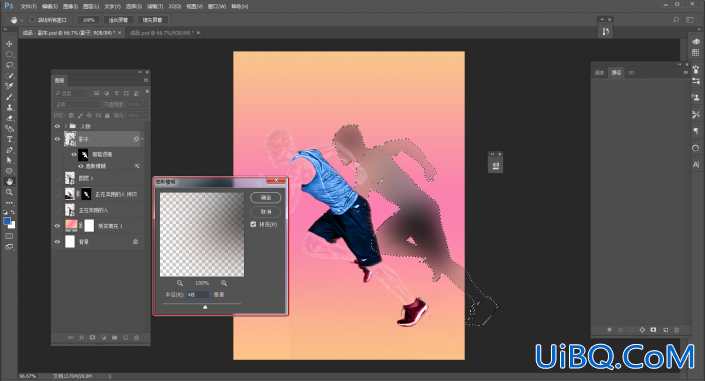Toggle scroll all windows checkbox

32,20
